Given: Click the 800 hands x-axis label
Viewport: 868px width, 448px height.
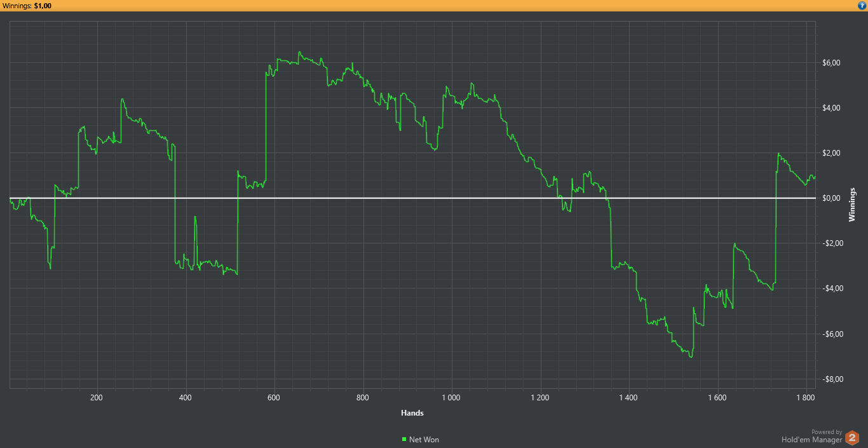Looking at the screenshot, I should point(363,398).
